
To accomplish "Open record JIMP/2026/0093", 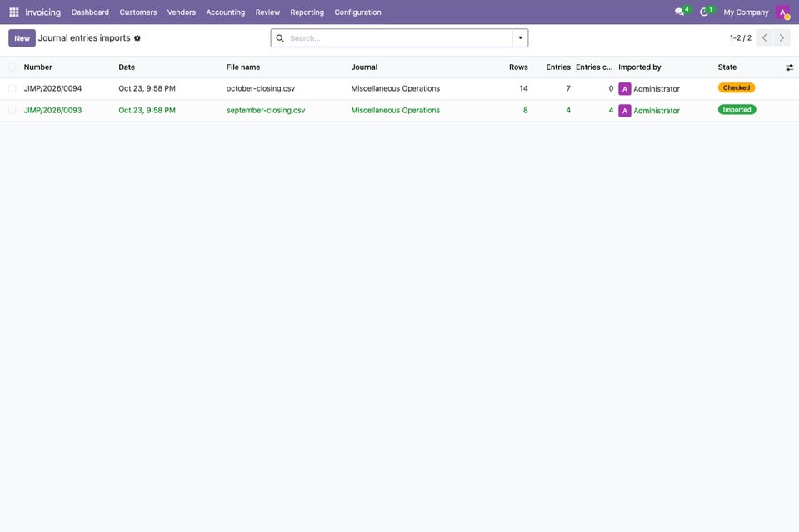I will pos(52,111).
